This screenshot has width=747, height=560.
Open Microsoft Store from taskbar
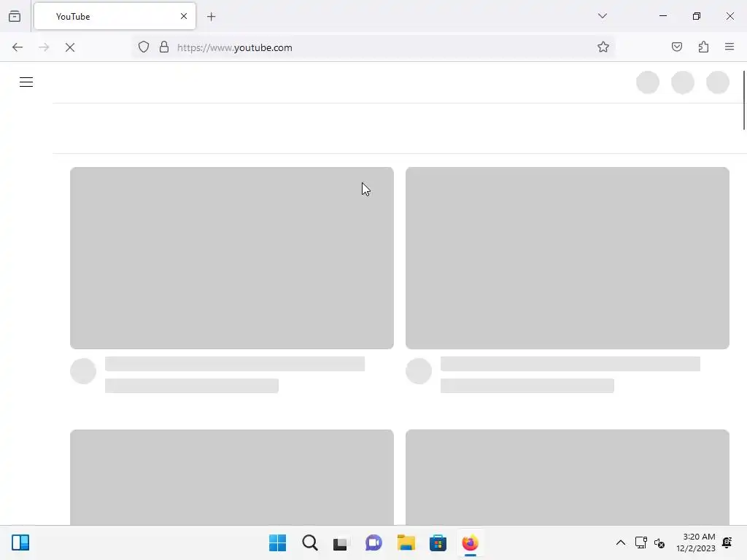[x=438, y=542]
